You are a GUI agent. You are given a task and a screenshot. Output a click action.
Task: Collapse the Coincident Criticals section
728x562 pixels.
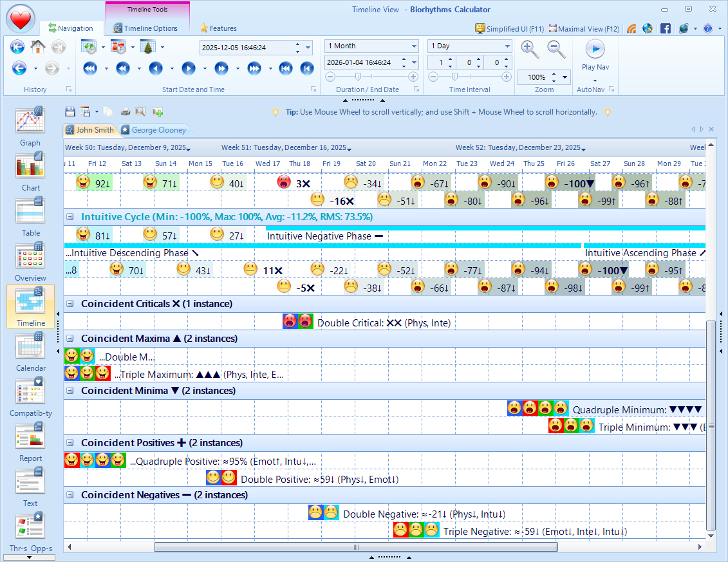[70, 304]
